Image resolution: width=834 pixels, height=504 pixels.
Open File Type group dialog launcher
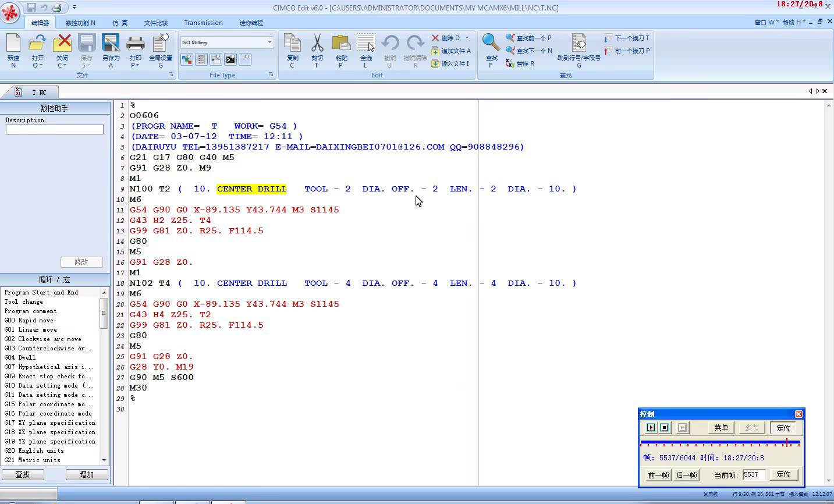click(x=271, y=75)
